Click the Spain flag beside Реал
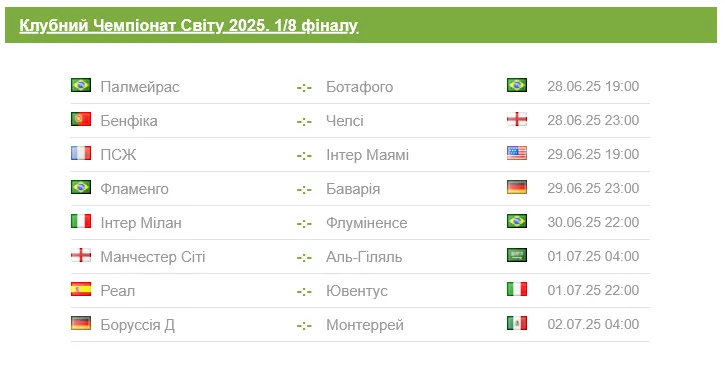Screen dimensions: 725x366 (81, 289)
